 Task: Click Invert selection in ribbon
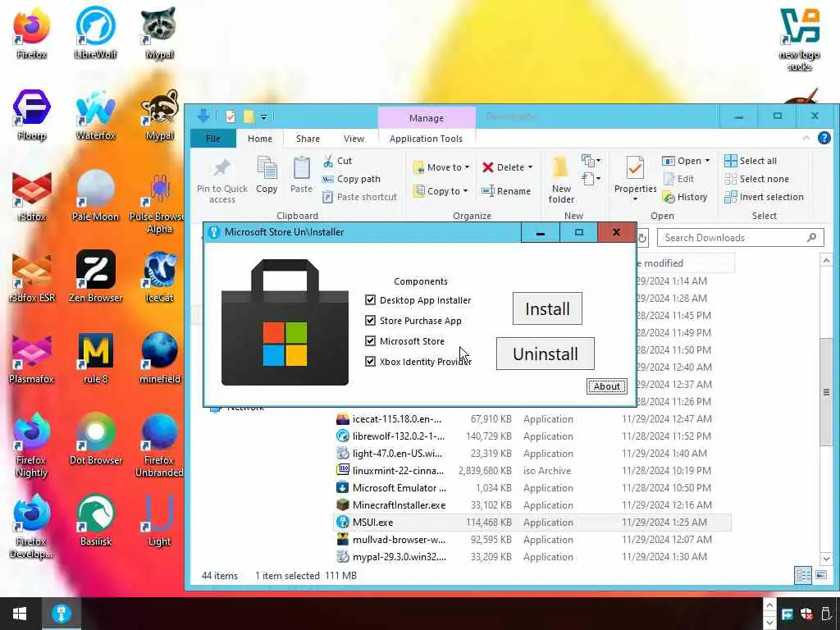pos(764,197)
